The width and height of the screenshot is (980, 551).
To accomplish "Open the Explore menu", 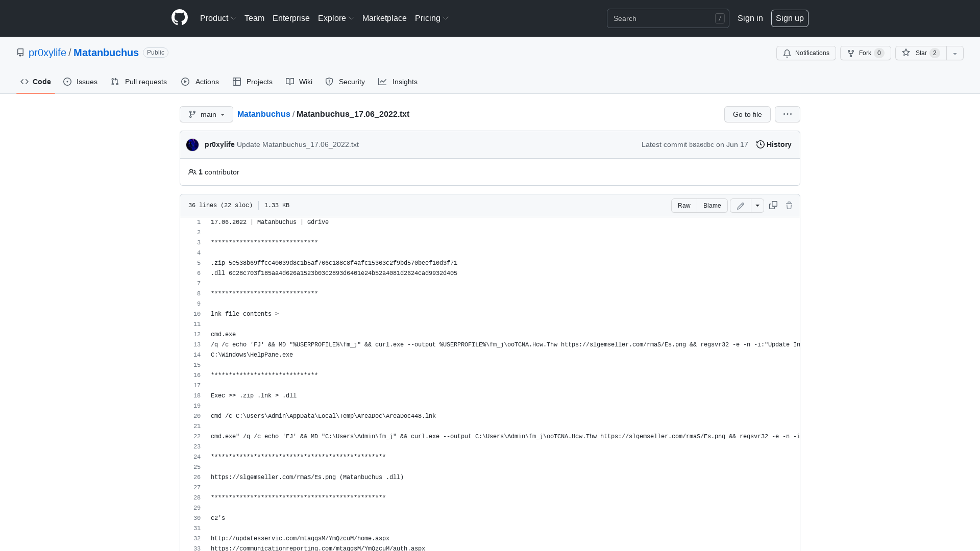I will [x=335, y=18].
